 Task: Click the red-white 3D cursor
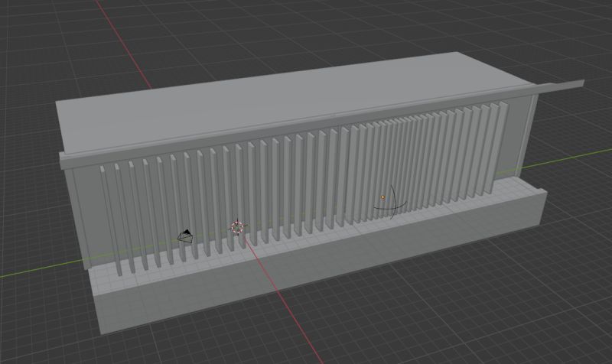click(237, 227)
